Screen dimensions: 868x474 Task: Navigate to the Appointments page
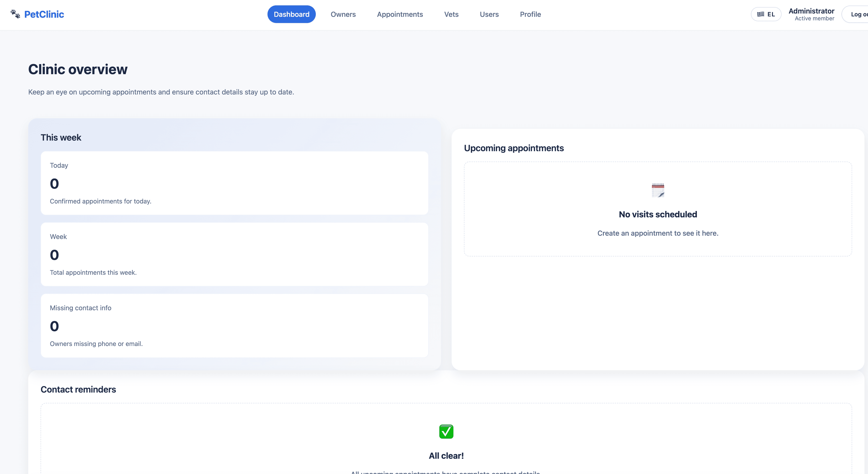coord(400,14)
